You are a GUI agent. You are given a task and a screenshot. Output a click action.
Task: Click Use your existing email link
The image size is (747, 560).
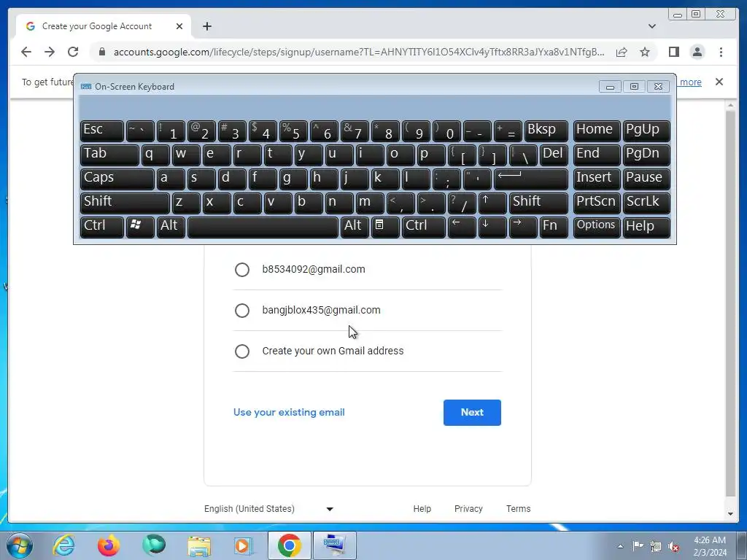point(289,413)
